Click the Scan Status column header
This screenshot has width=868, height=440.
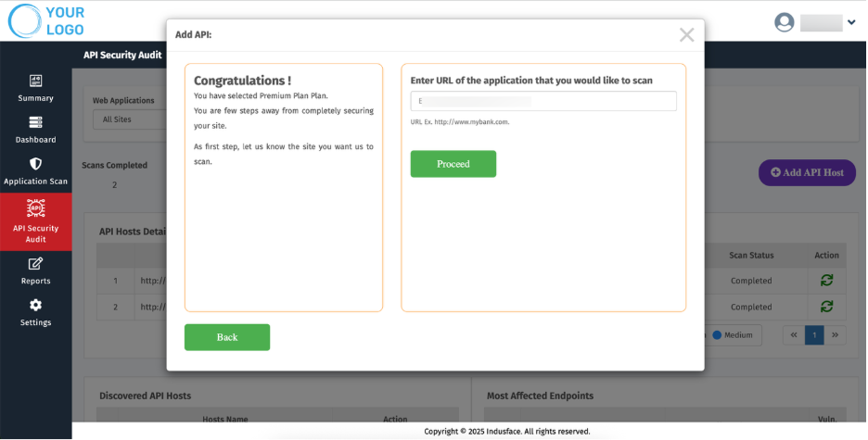(751, 256)
